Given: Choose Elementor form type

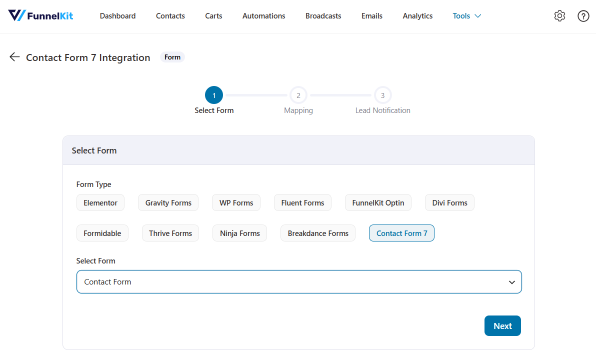Looking at the screenshot, I should 100,202.
